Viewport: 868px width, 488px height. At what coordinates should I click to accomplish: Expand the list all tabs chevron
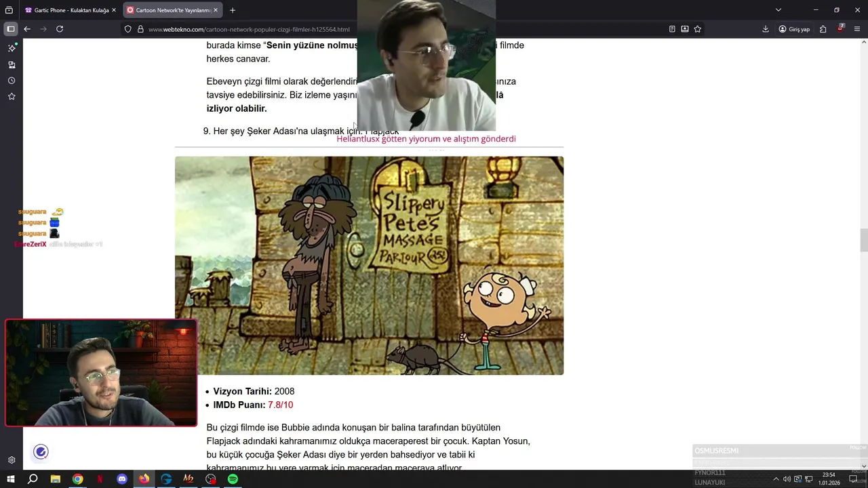click(x=778, y=10)
